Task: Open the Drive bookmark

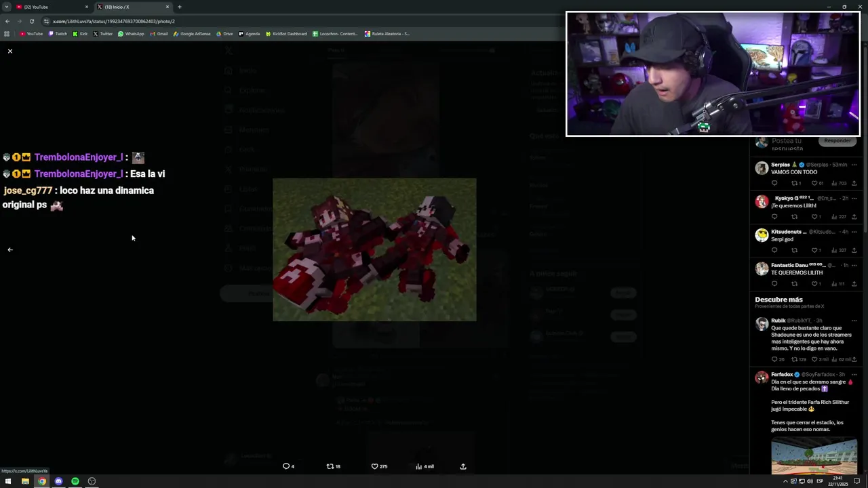Action: (224, 33)
